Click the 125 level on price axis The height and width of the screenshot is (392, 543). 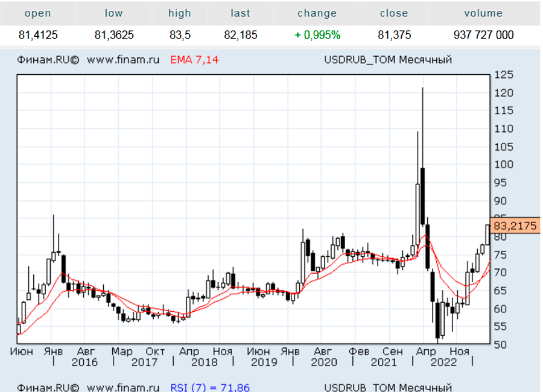pyautogui.click(x=503, y=75)
